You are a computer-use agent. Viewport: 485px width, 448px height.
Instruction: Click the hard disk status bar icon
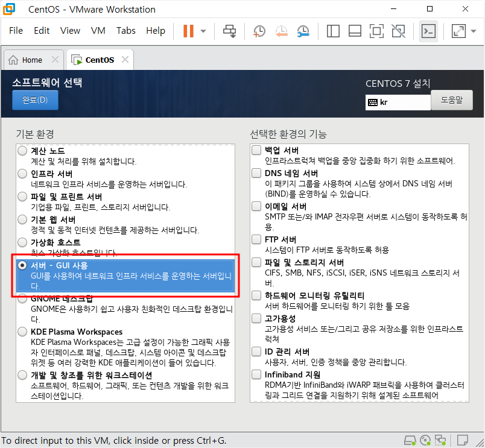pos(410,440)
